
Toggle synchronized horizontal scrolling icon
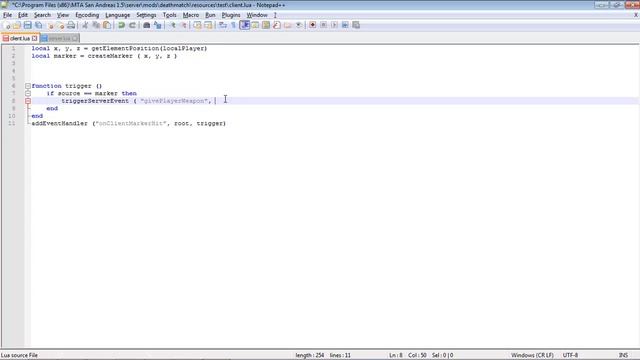[208, 25]
